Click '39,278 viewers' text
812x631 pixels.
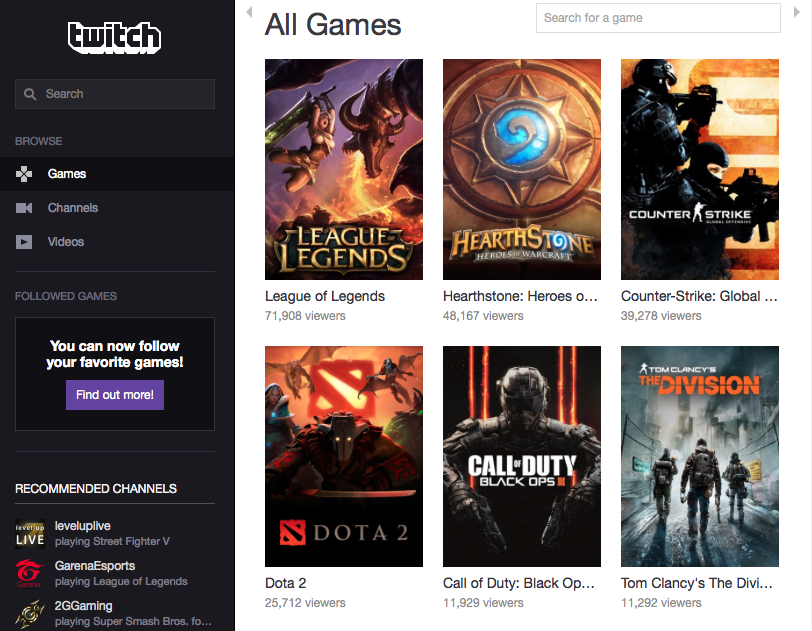point(661,316)
